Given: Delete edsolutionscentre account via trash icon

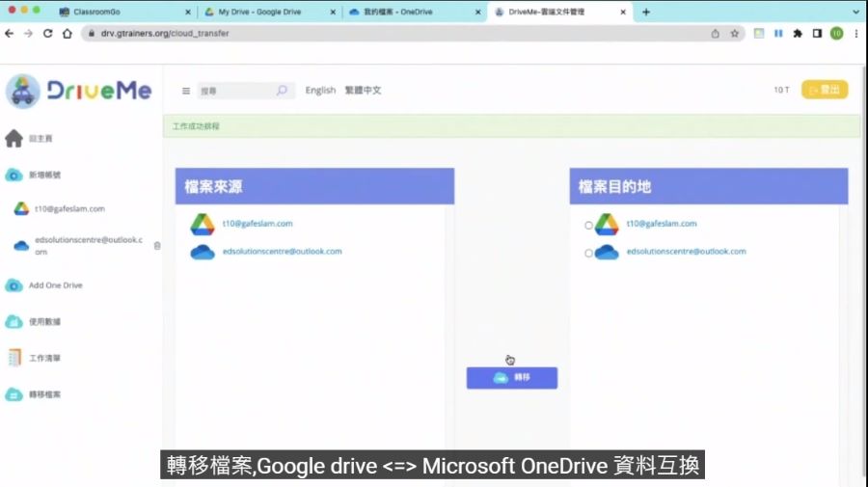Looking at the screenshot, I should coord(157,246).
